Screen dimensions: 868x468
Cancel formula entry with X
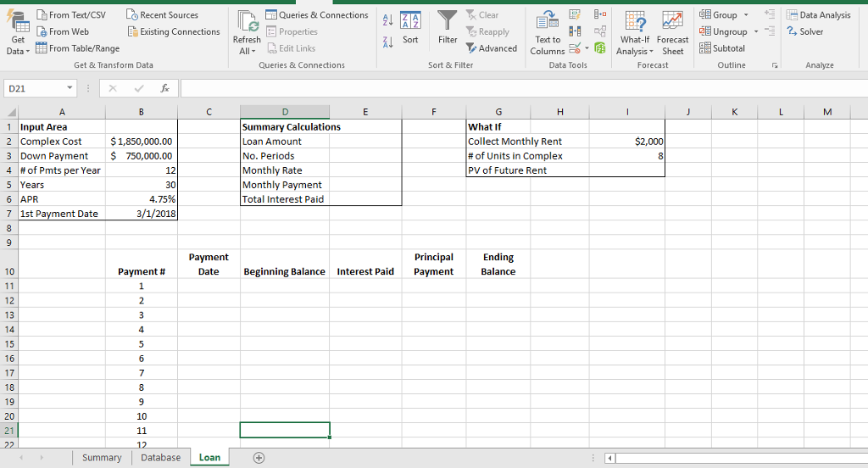tap(113, 88)
